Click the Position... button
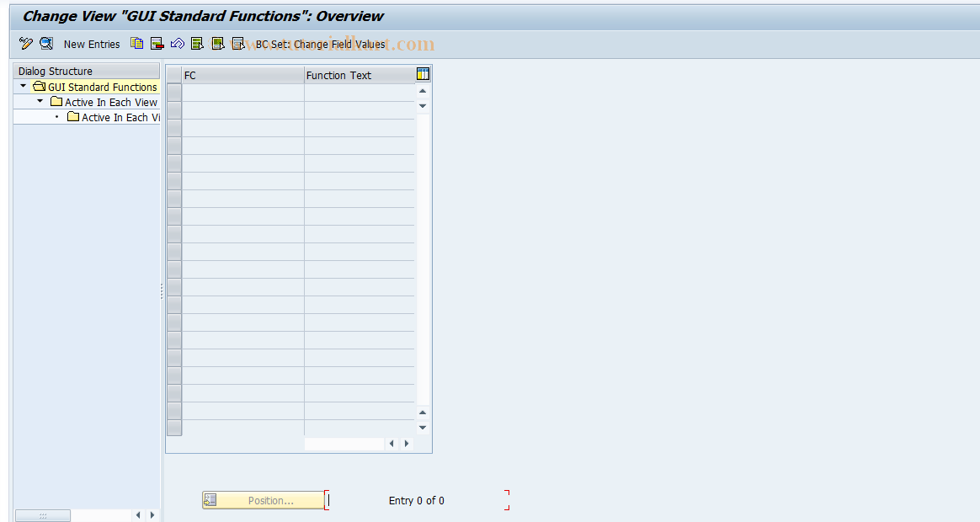 [264, 500]
